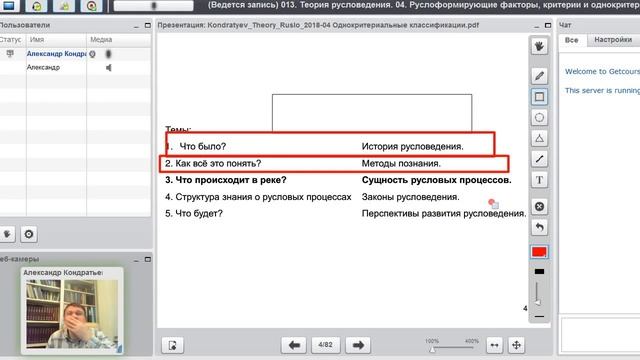Select the rectangle shape tool
640x360 pixels.
(539, 97)
